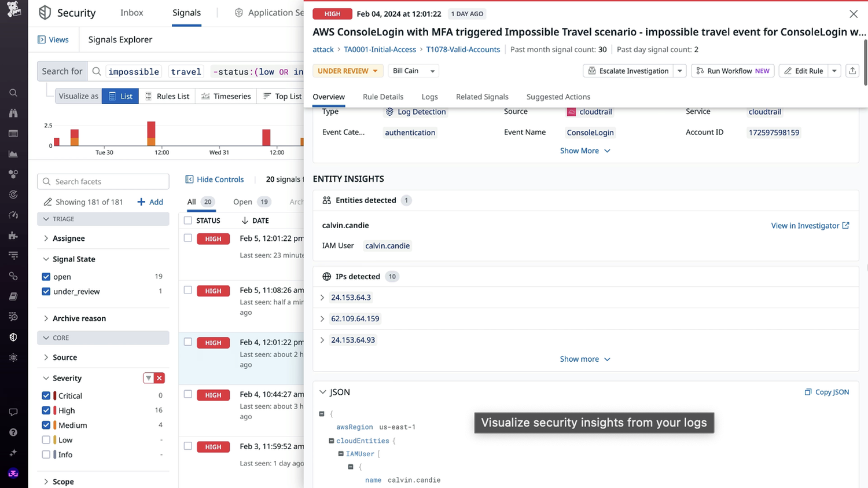Click the sparkle icon in sidebar

tap(13, 453)
